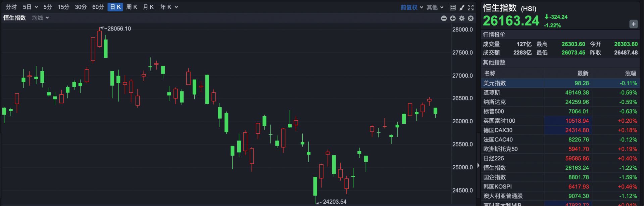The width and height of the screenshot is (644, 206).
Task: Close the chart panel with X icon
Action: (470, 18)
